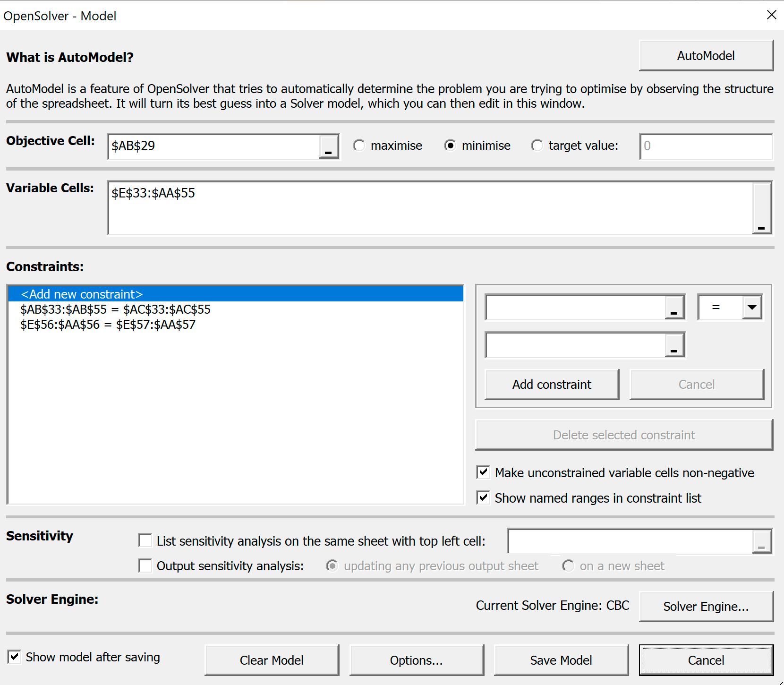Click the AutoModel button
784x685 pixels.
click(x=706, y=56)
